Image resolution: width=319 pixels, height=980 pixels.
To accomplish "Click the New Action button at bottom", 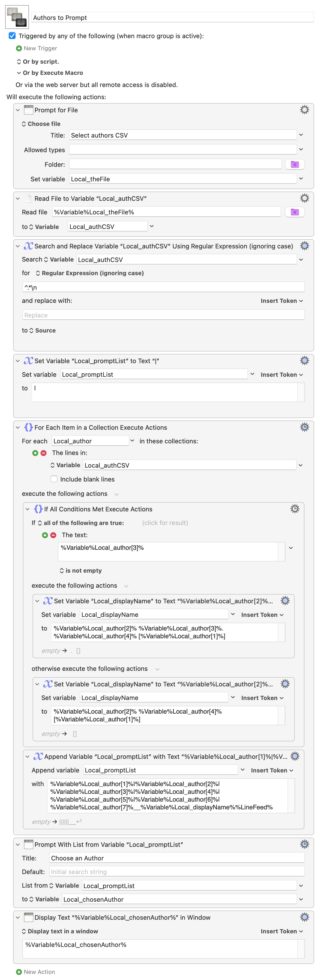I will coord(35,972).
